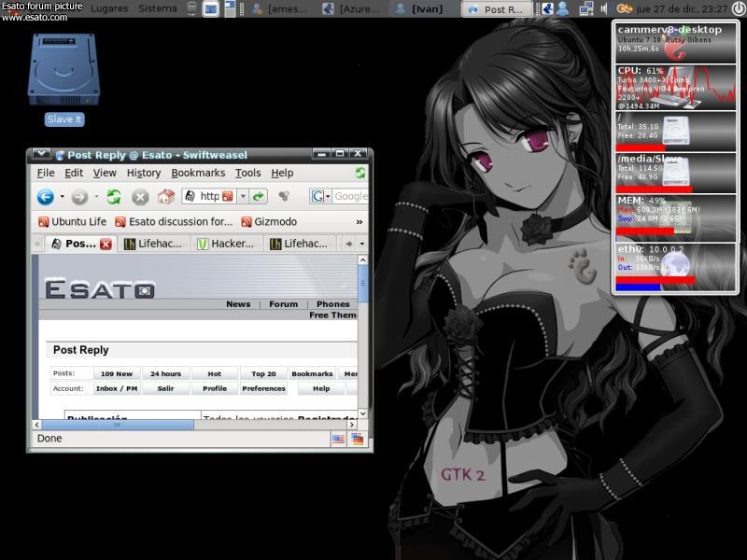The width and height of the screenshot is (747, 560).
Task: Click the grey Stop loading button
Action: pyautogui.click(x=140, y=197)
